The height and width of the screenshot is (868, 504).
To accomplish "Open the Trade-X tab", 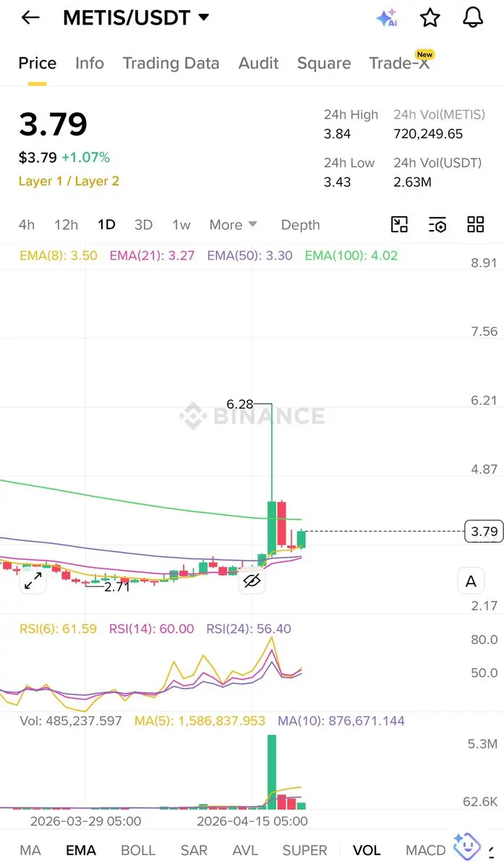I will [400, 62].
